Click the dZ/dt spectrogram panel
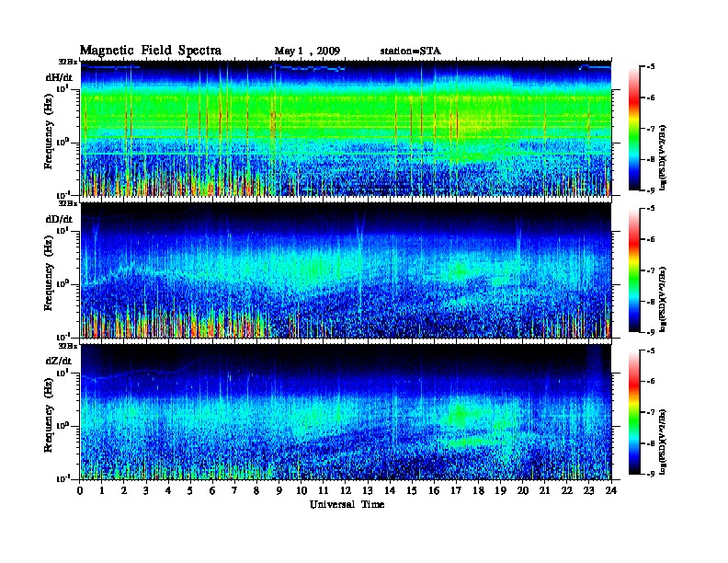This screenshot has width=728, height=563. coord(346,412)
